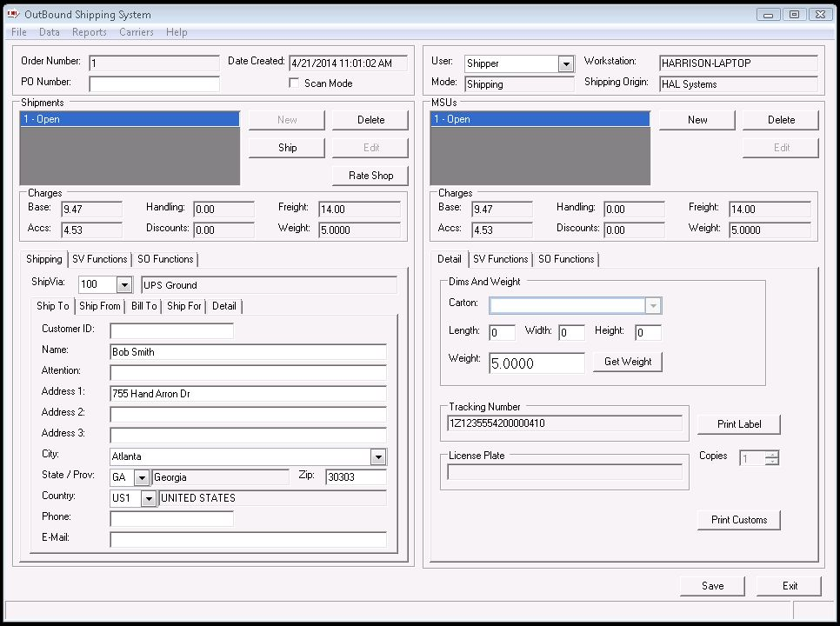The width and height of the screenshot is (840, 626).
Task: Select the Bill To tab
Action: (x=144, y=306)
